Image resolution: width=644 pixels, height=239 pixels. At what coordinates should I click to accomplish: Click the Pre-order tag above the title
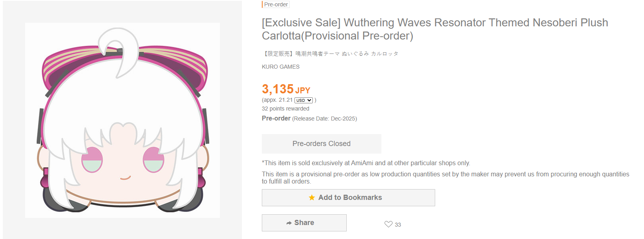click(x=276, y=4)
